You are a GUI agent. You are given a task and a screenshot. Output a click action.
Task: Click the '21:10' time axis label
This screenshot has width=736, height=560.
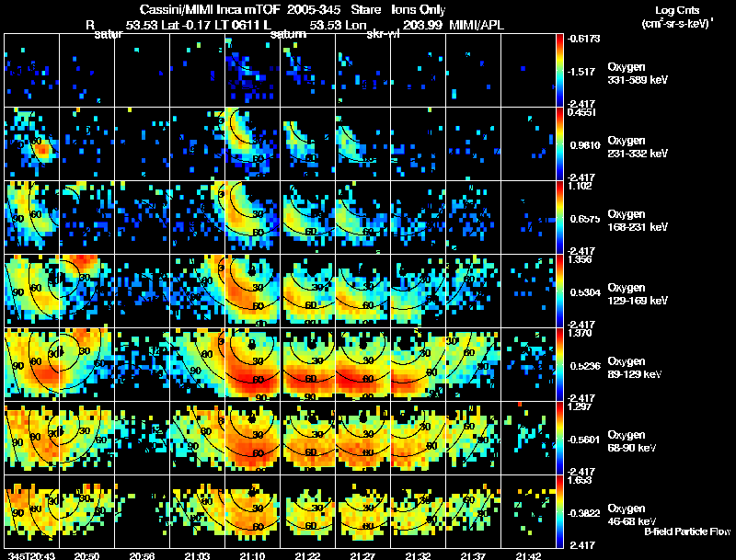[252, 556]
